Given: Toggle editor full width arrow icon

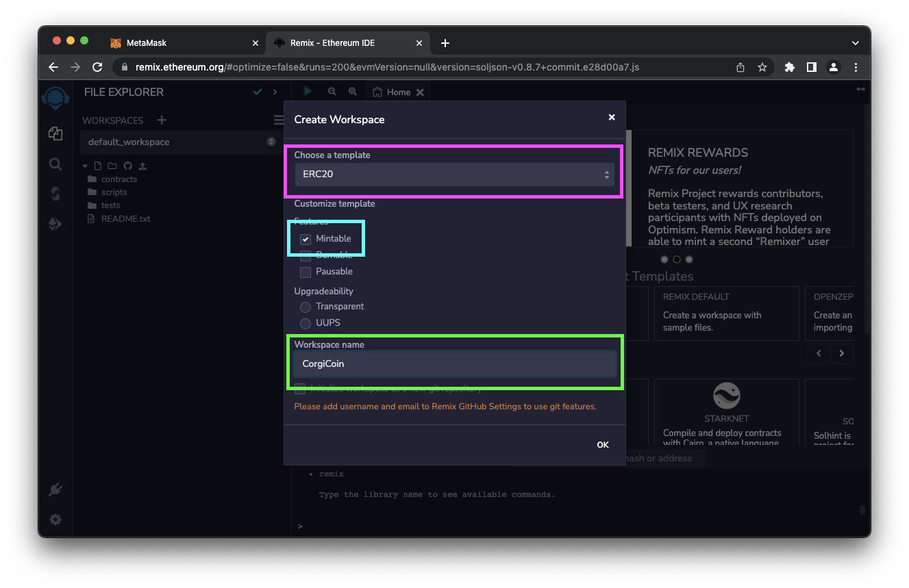Looking at the screenshot, I should [x=861, y=90].
